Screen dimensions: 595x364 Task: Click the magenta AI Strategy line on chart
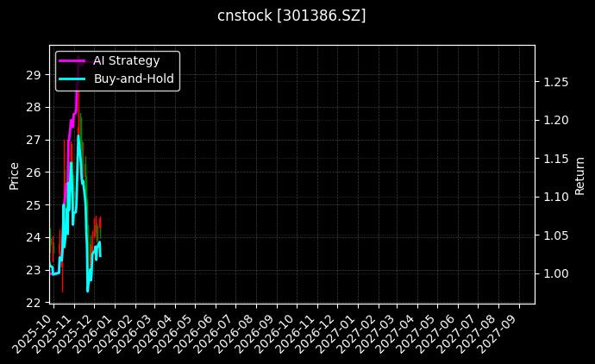72,123
